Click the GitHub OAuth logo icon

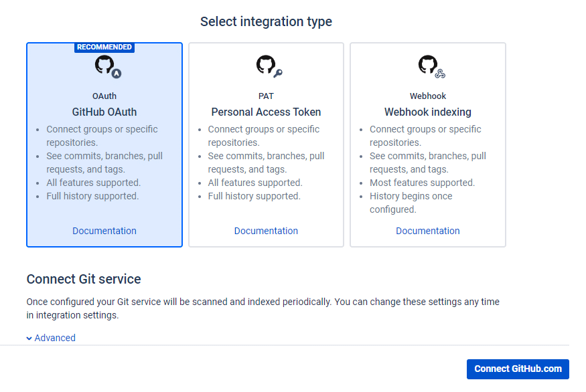(106, 66)
